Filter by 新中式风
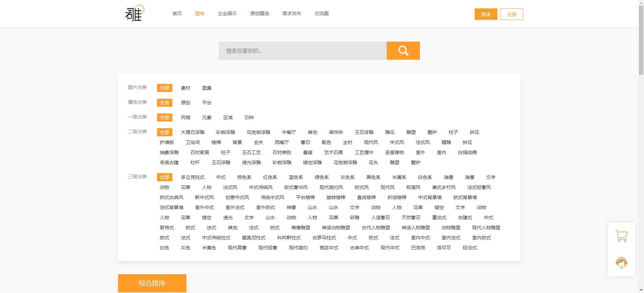 click(x=205, y=197)
